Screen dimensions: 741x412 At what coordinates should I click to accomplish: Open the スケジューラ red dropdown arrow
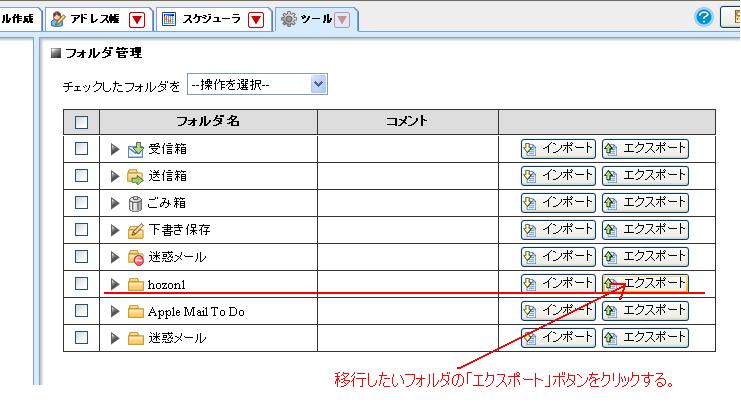pyautogui.click(x=256, y=19)
